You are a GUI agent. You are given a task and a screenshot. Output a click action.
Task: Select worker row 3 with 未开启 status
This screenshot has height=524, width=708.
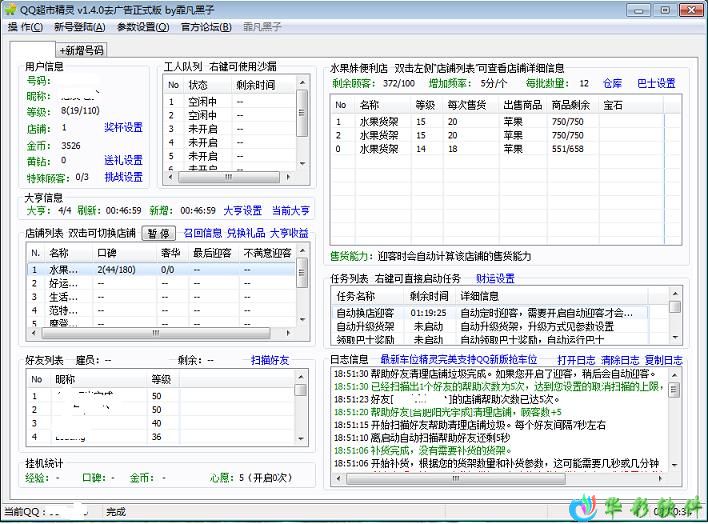pos(230,129)
